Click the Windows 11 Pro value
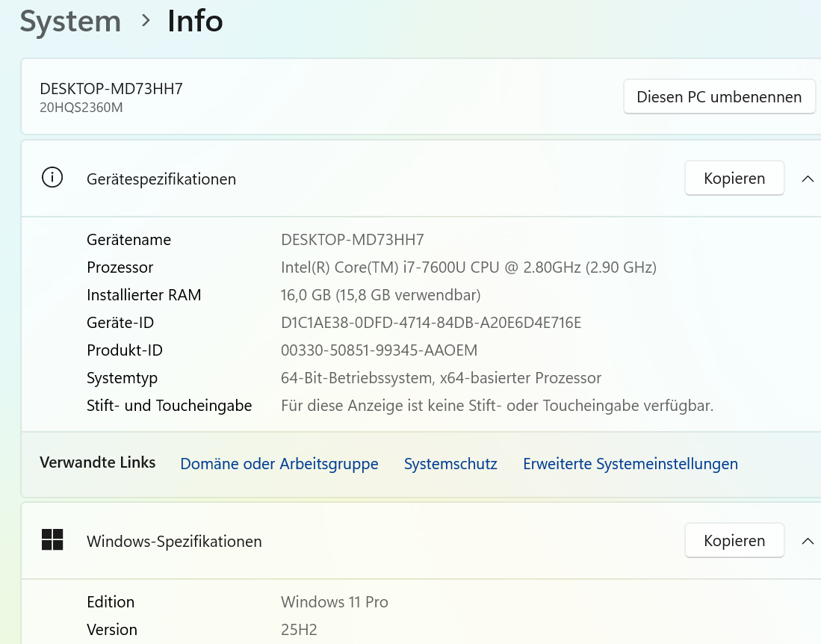 (x=335, y=602)
